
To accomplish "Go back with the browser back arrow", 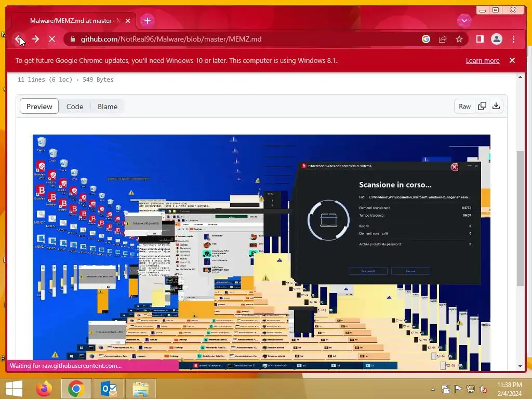I will pos(18,39).
